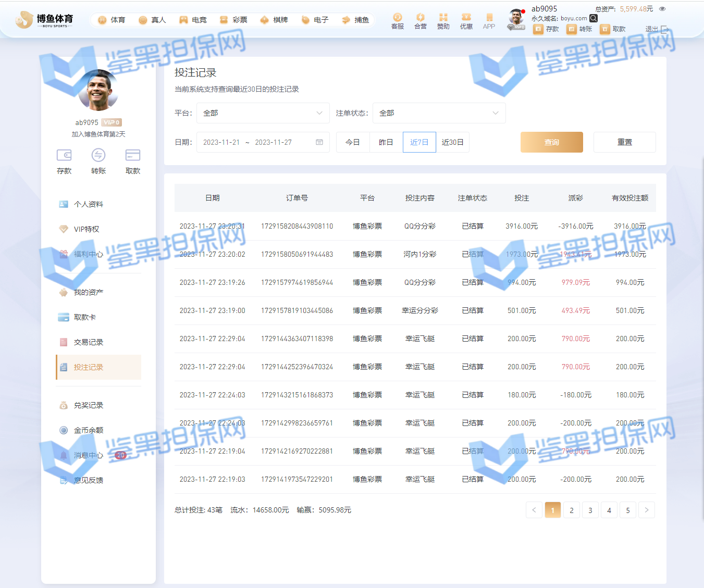
Task: Click the 重置 reset button
Action: 624,142
